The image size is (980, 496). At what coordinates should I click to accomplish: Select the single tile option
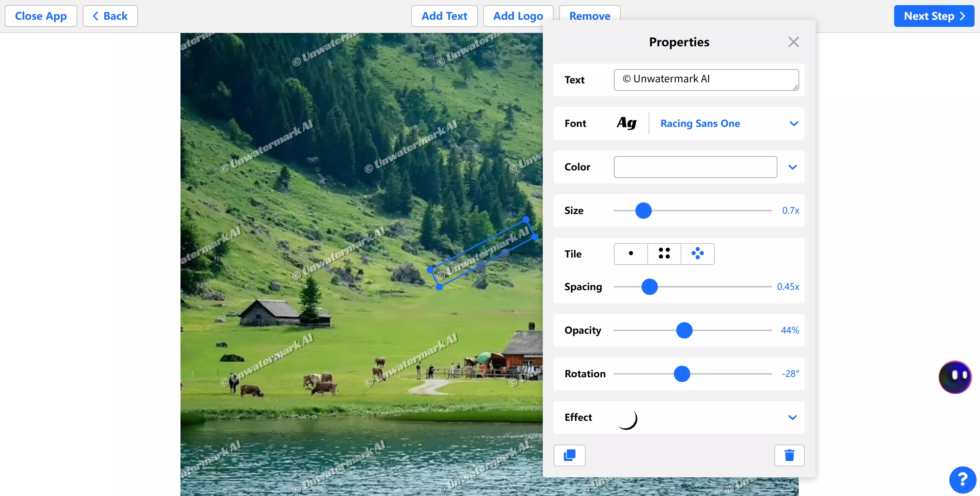click(631, 253)
